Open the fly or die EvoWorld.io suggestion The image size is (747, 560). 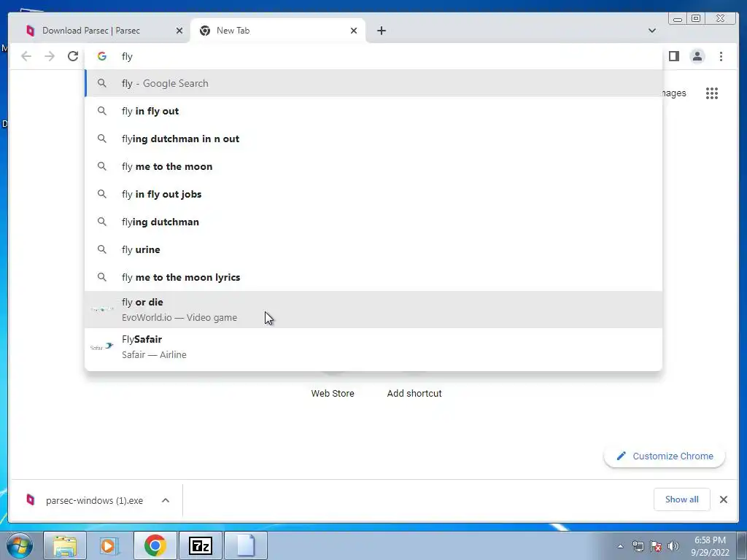pyautogui.click(x=373, y=309)
